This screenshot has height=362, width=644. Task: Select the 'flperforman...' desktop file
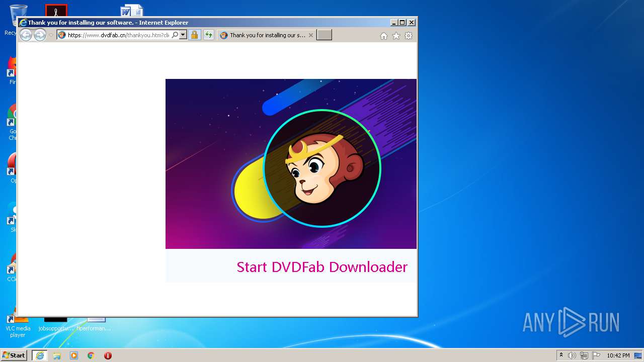coord(94,324)
